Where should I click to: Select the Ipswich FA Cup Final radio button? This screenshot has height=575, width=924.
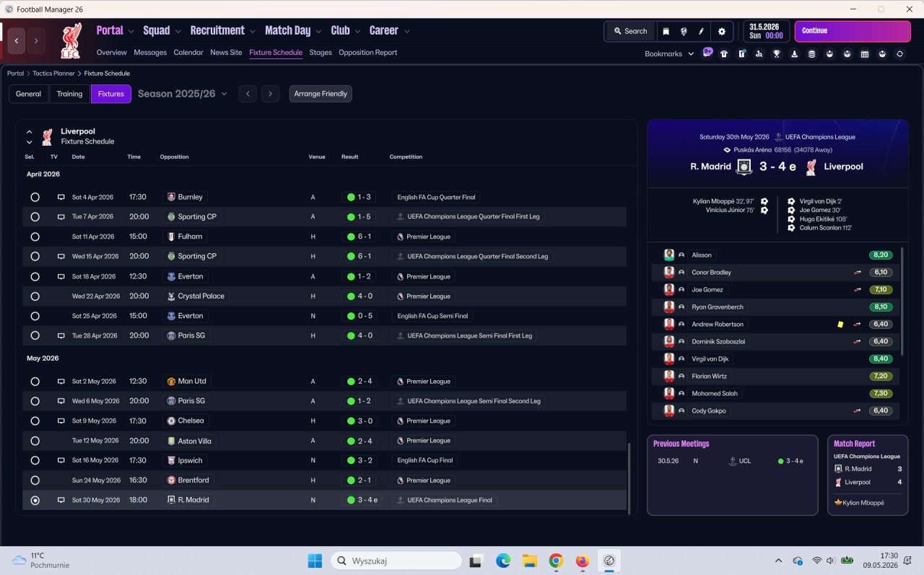35,460
